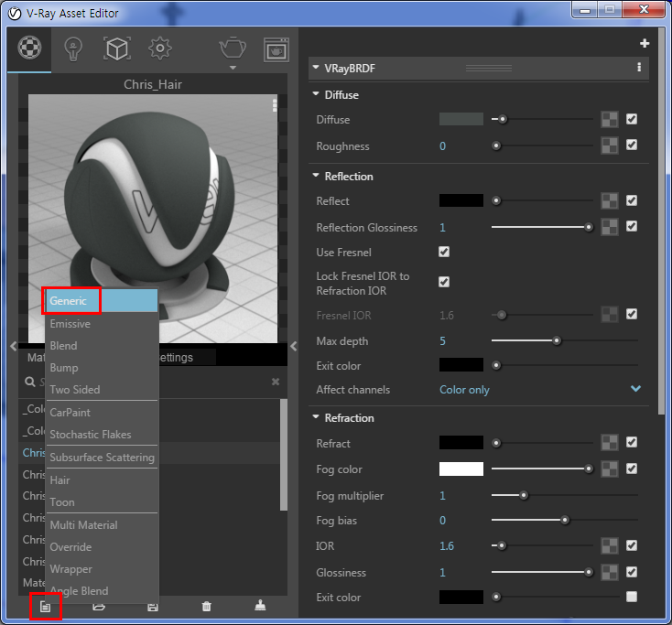Open Roughness texture map slot
Image resolution: width=672 pixels, height=625 pixels.
pyautogui.click(x=610, y=145)
